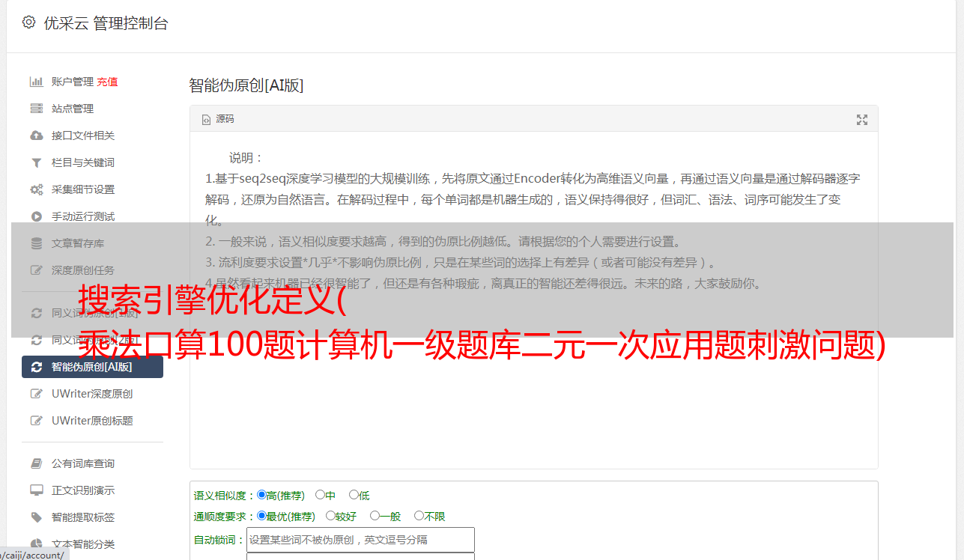Click the pie-chart icon for 文本智能分类
Screen dimensions: 964x560
click(x=36, y=544)
